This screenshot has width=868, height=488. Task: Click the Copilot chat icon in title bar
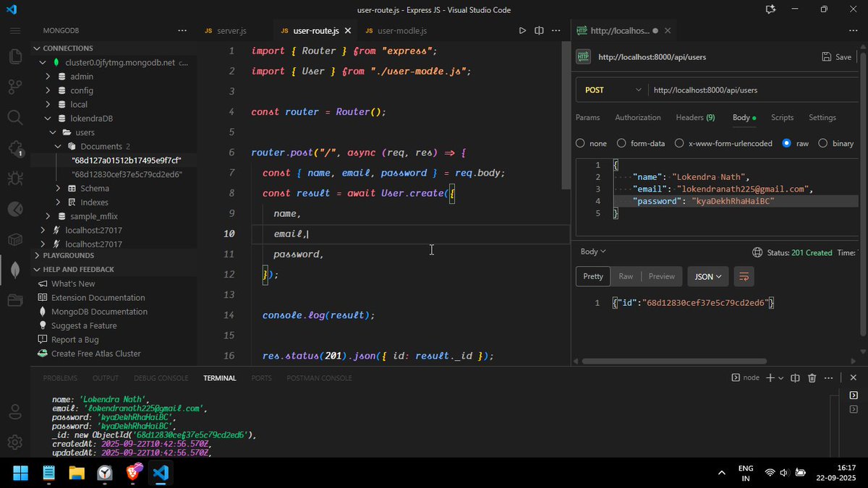[770, 9]
